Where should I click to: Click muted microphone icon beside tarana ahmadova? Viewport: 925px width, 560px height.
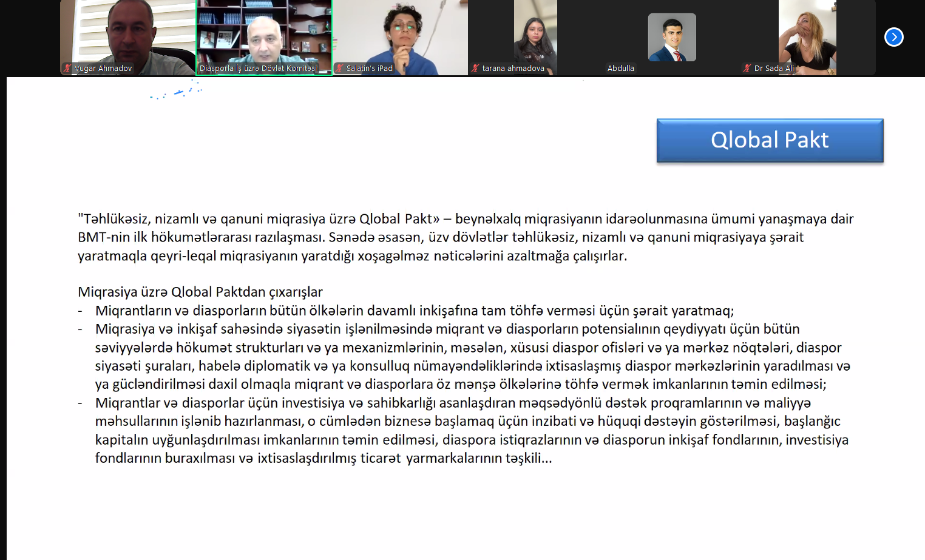click(475, 69)
